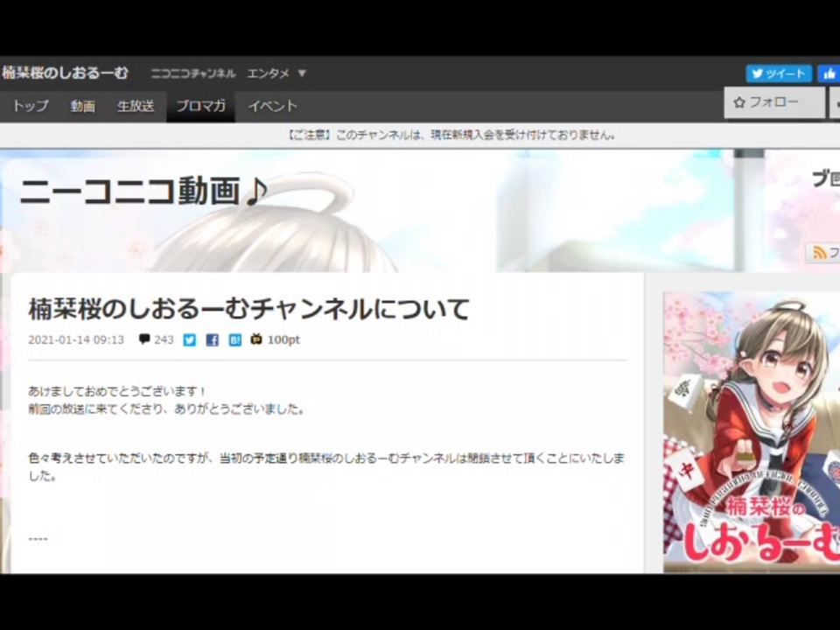Click the article date 2021-01-14 09:13
The image size is (840, 630).
click(76, 339)
